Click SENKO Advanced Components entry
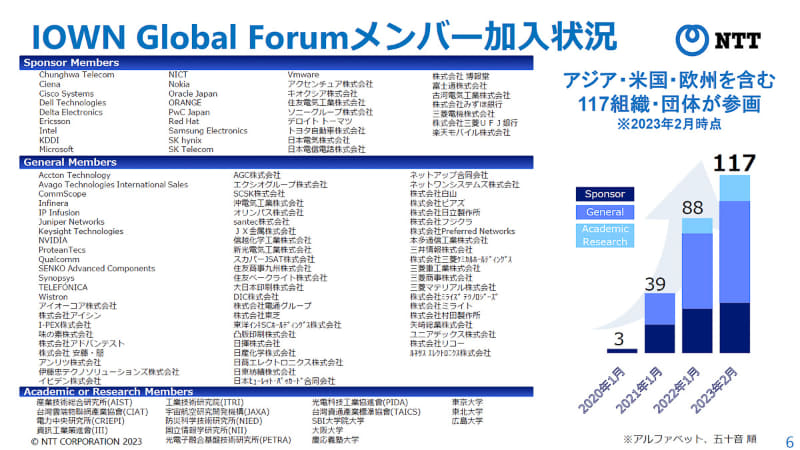800x450 pixels. (97, 268)
